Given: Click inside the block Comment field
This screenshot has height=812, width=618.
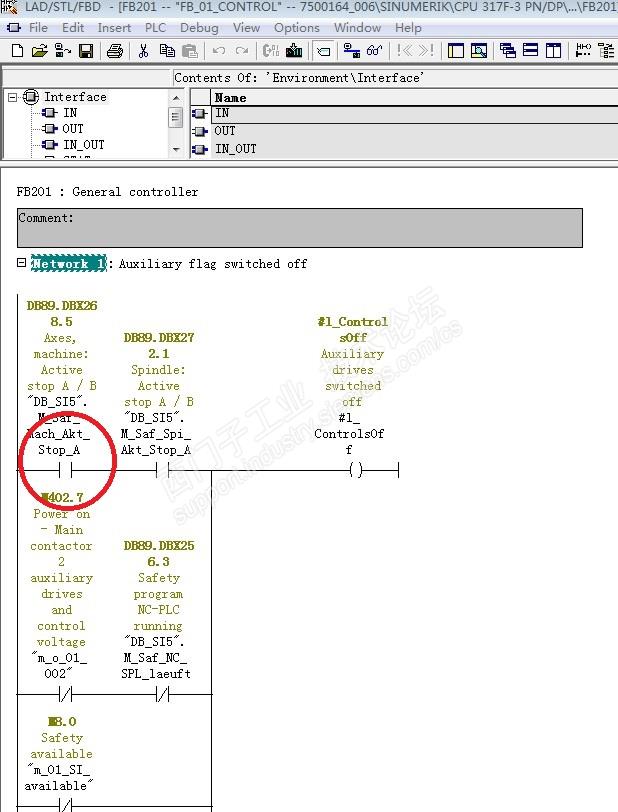Looking at the screenshot, I should tap(300, 228).
